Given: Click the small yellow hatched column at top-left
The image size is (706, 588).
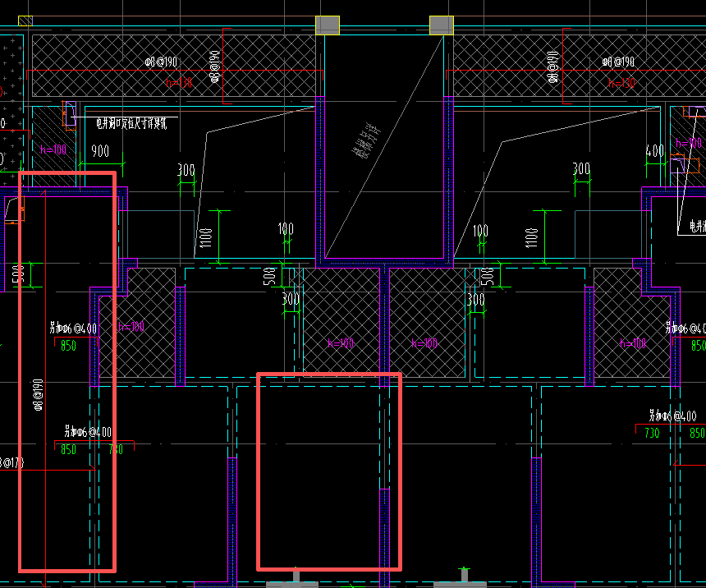Looking at the screenshot, I should coord(25,21).
